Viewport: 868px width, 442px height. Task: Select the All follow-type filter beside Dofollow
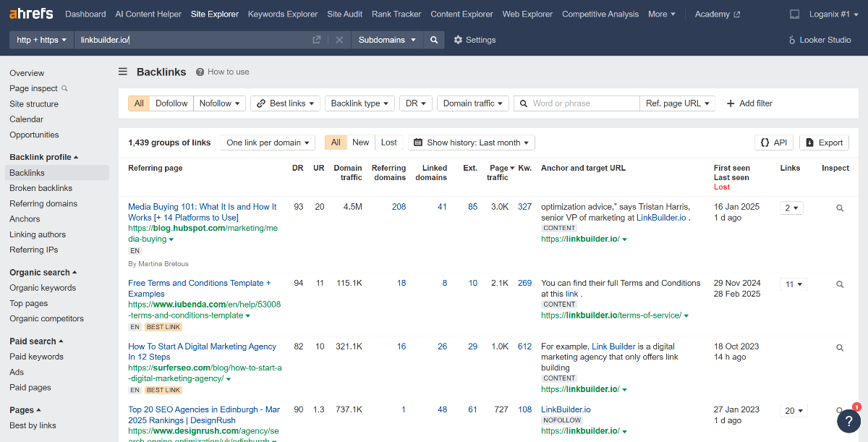(139, 103)
